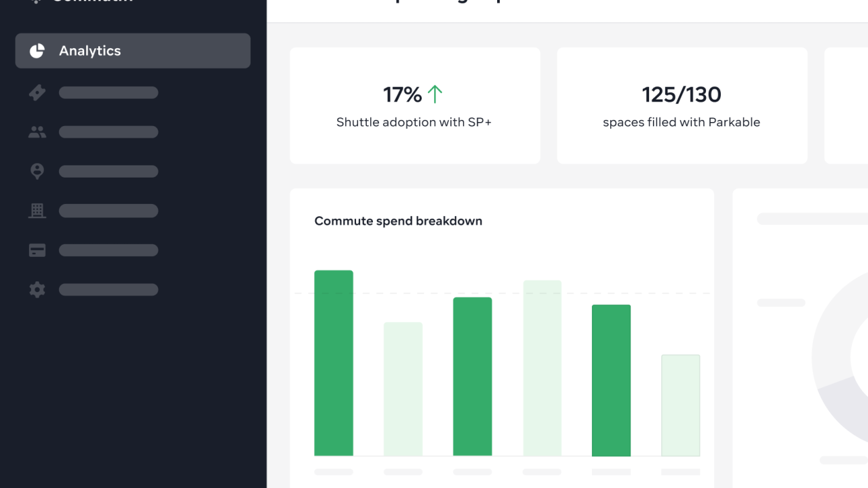Open the Shuttle adoption with SP+ card
The height and width of the screenshot is (488, 868).
pos(414,105)
